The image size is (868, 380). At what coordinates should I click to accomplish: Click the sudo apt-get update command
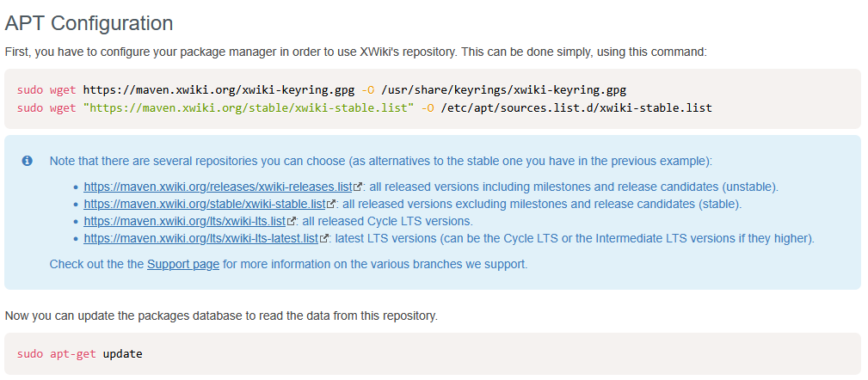79,353
